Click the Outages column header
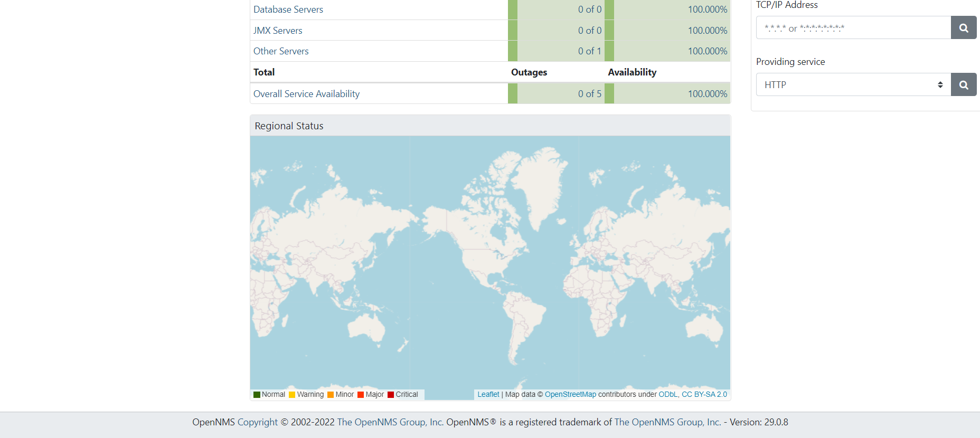The image size is (980, 438). [x=529, y=72]
